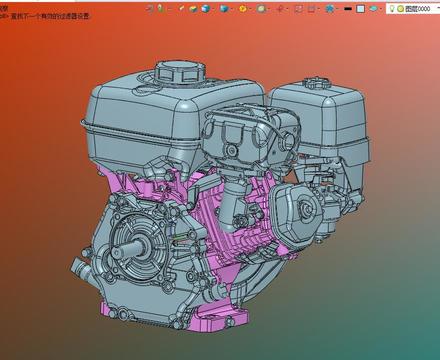This screenshot has height=360, width=440.
Task: Expand the arrow beside the orange gear icon
Action: [250, 9]
